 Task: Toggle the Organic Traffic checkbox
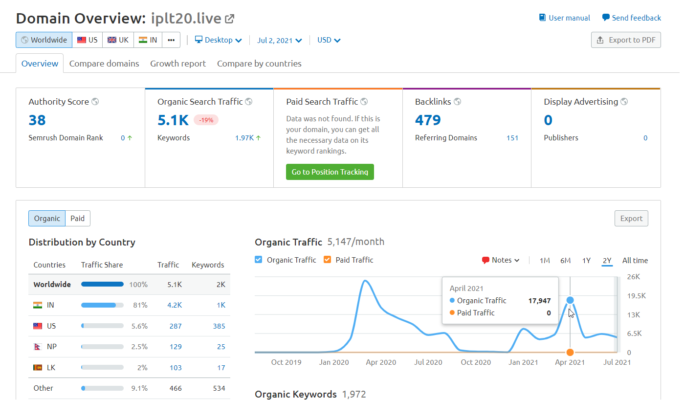coord(258,260)
